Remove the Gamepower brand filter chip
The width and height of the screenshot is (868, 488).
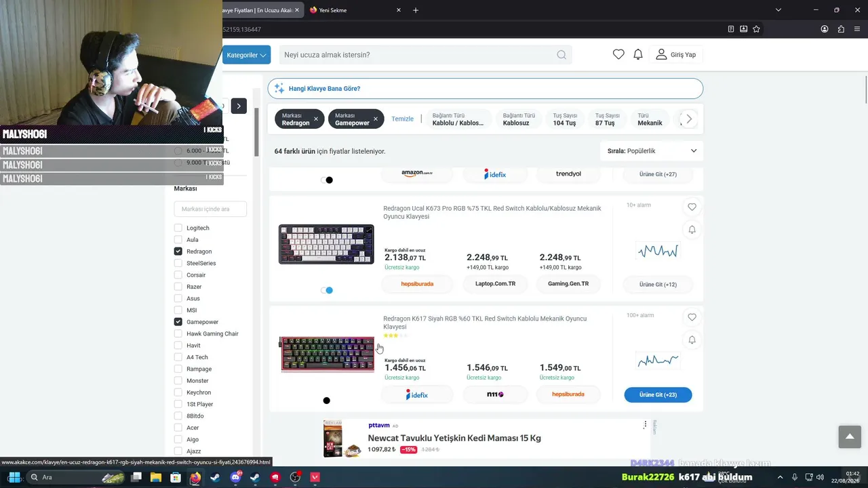[x=375, y=119]
